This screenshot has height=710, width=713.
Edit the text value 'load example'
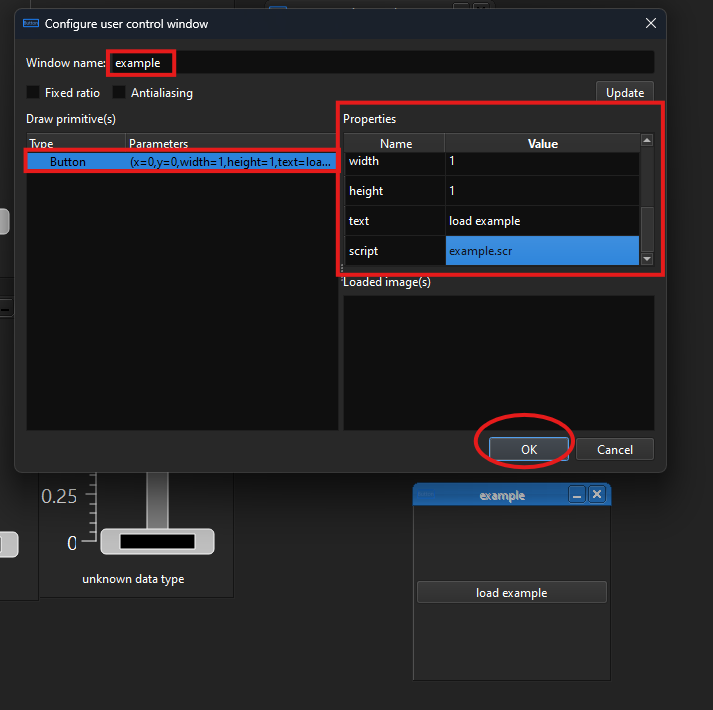click(x=541, y=221)
